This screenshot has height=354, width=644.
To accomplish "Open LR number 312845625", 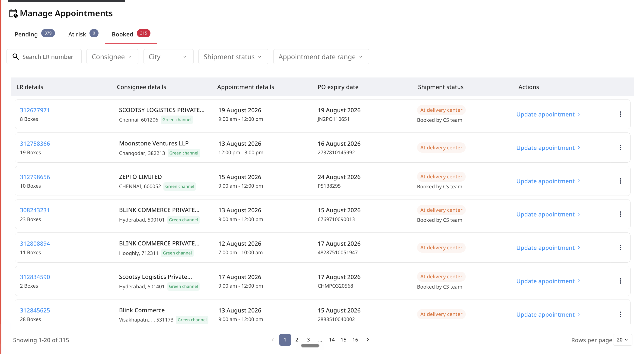I will tap(35, 310).
